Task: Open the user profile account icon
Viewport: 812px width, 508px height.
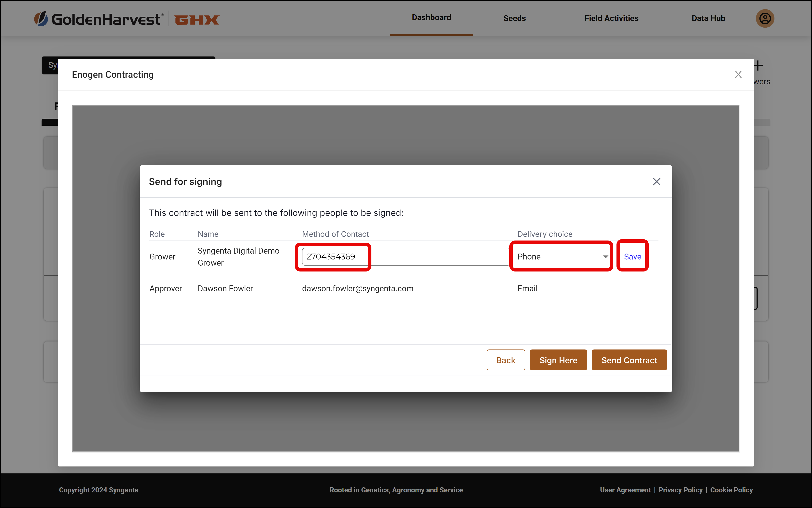Action: [x=765, y=18]
